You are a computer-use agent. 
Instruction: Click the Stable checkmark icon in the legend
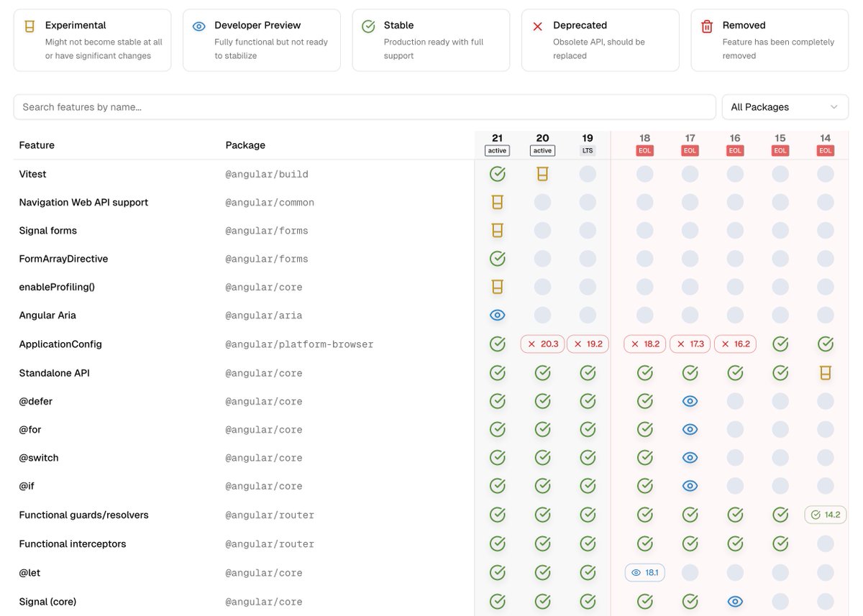pyautogui.click(x=367, y=25)
